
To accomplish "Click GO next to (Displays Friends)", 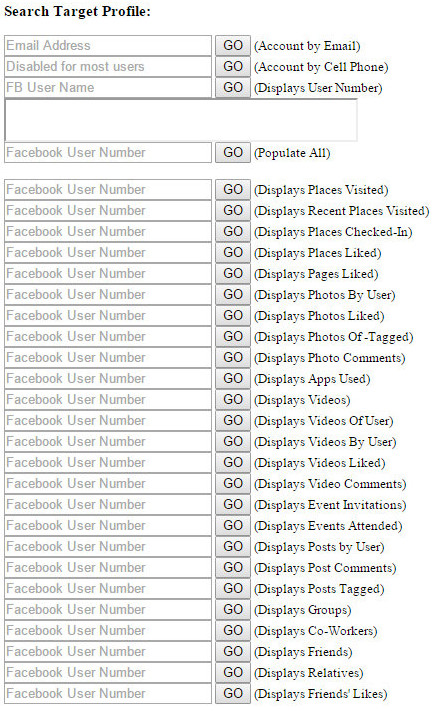I will pyautogui.click(x=233, y=652).
